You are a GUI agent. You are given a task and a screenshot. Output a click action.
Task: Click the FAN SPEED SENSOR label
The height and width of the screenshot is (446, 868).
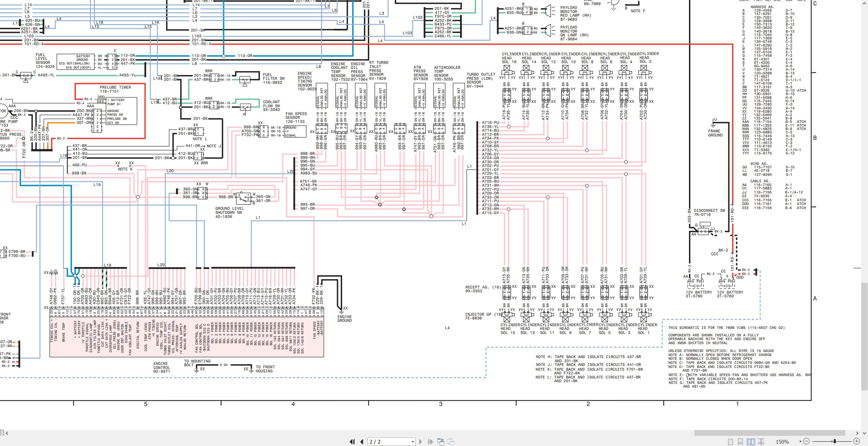pyautogui.click(x=296, y=118)
